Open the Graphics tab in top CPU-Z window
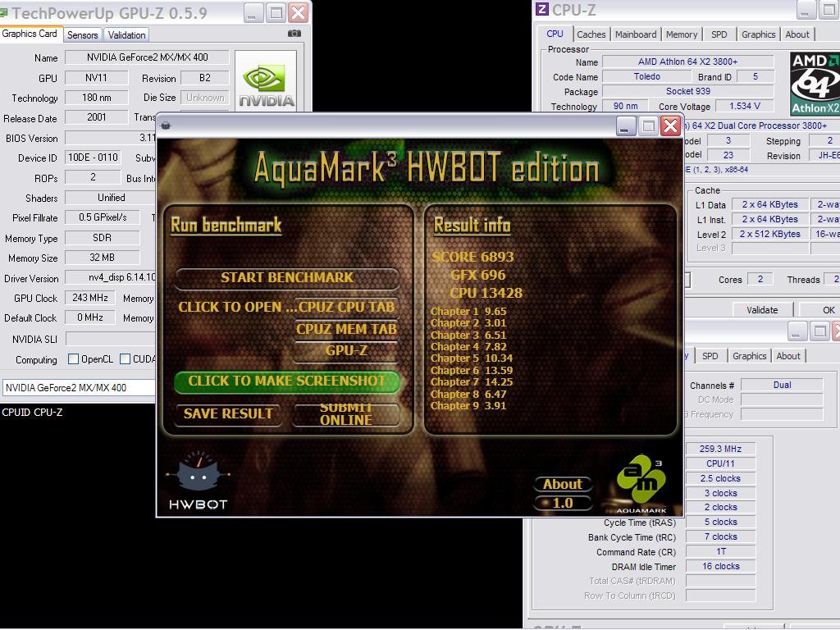The width and height of the screenshot is (840, 630). (x=758, y=34)
